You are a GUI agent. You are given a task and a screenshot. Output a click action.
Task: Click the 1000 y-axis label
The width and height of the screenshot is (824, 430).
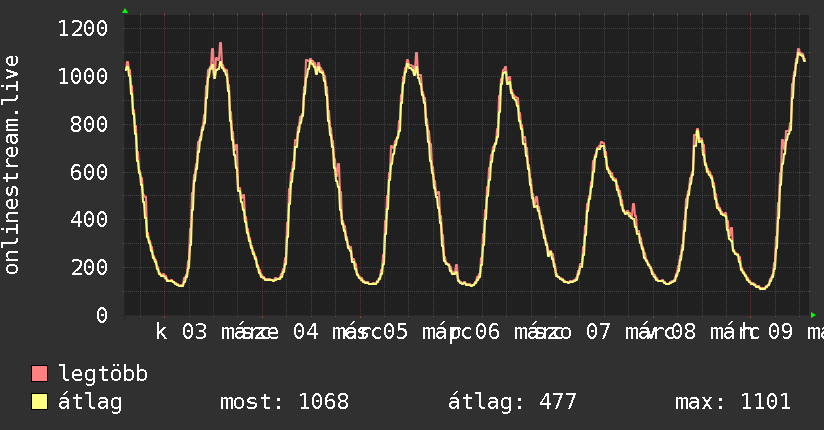point(83,77)
